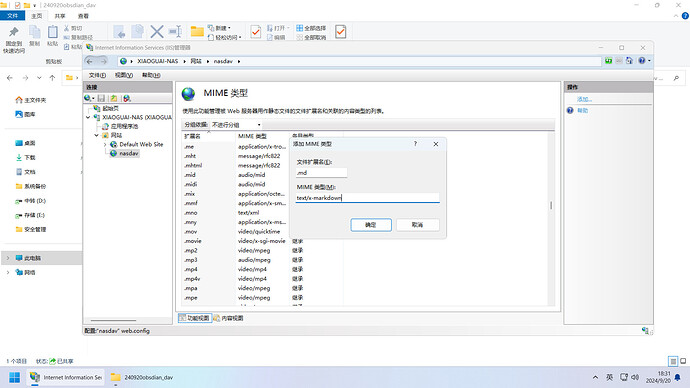Open the Windows Start menu
690x388 pixels.
click(x=15, y=377)
